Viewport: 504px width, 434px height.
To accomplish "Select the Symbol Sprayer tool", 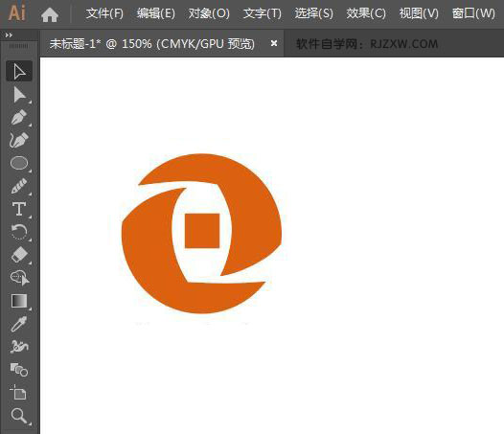I will [19, 347].
